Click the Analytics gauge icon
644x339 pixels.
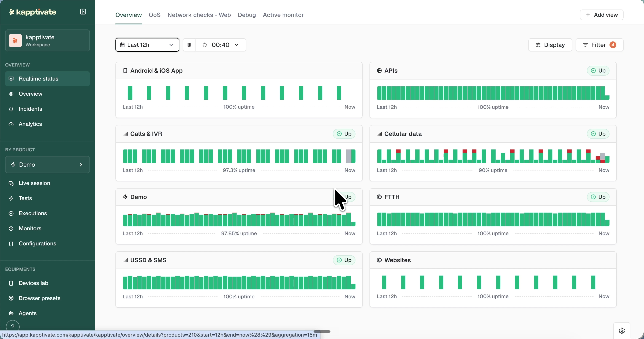click(11, 124)
